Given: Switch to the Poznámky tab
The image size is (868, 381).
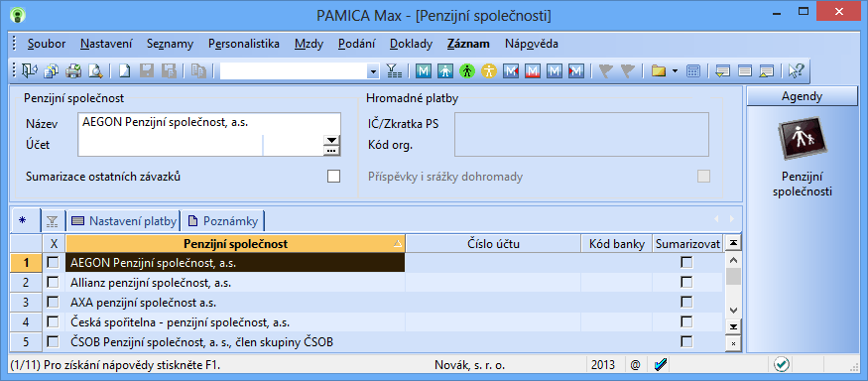Looking at the screenshot, I should click(x=223, y=221).
